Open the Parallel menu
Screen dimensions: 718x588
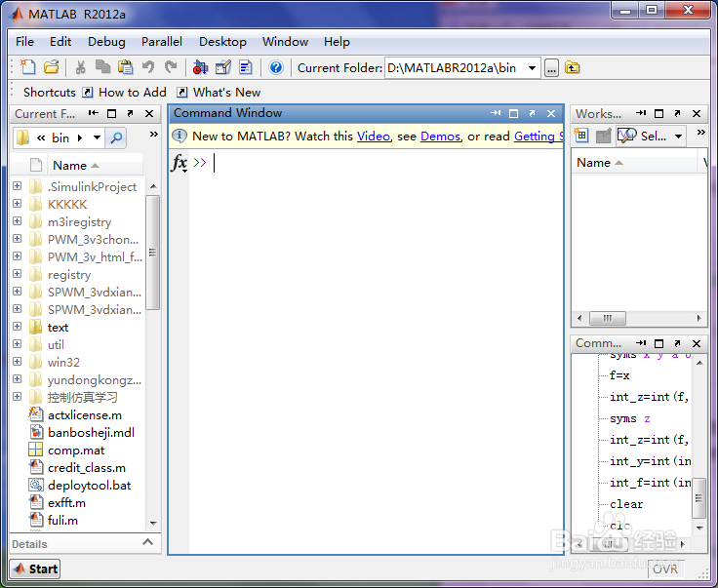tap(162, 42)
